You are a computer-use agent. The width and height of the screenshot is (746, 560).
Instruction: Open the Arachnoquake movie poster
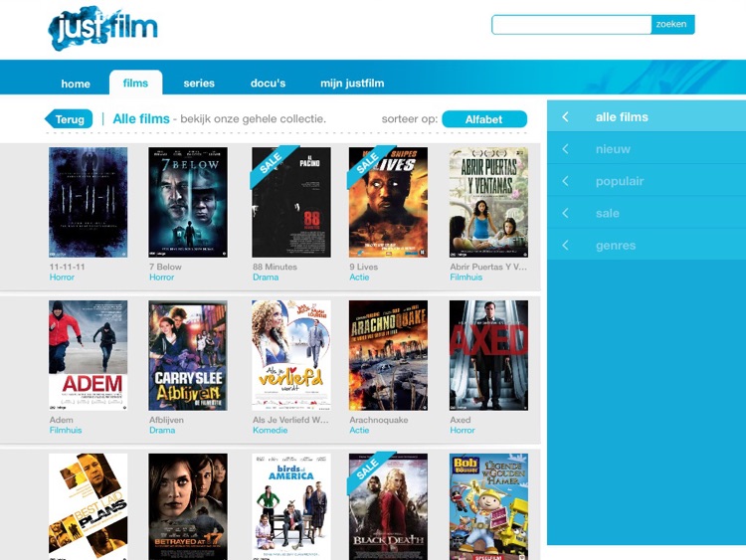point(388,355)
